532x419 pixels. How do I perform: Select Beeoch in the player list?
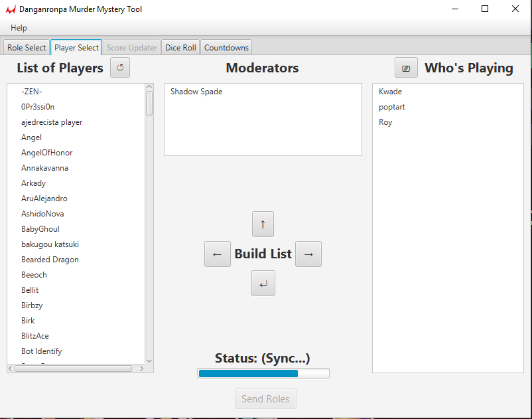click(76, 275)
